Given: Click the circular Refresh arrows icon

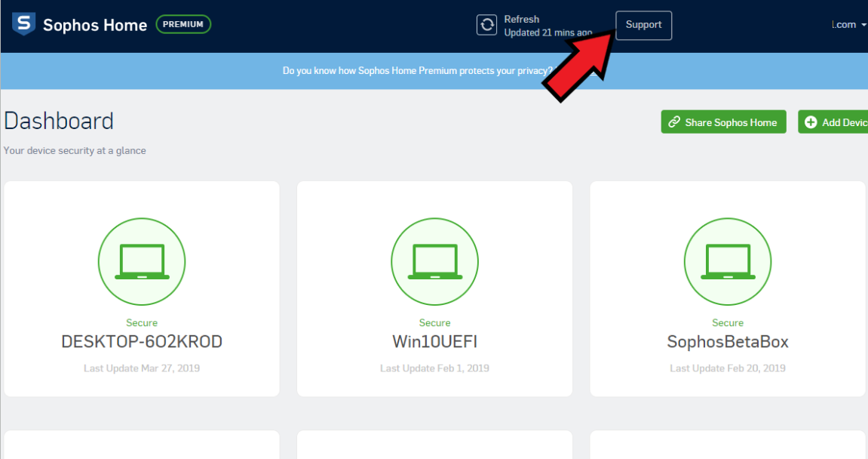Looking at the screenshot, I should [486, 25].
